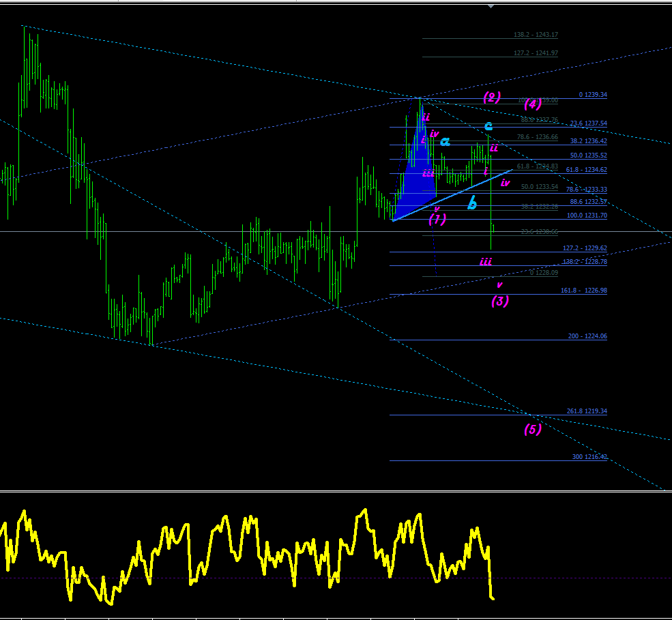Click the '100.0 1231.70' Fibonacci label

[x=587, y=216]
